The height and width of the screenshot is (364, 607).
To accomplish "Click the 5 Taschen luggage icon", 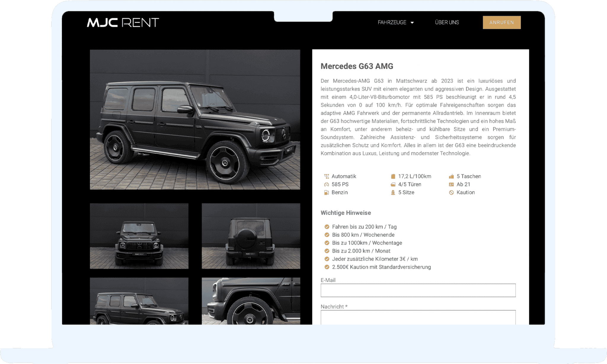I will pyautogui.click(x=451, y=176).
